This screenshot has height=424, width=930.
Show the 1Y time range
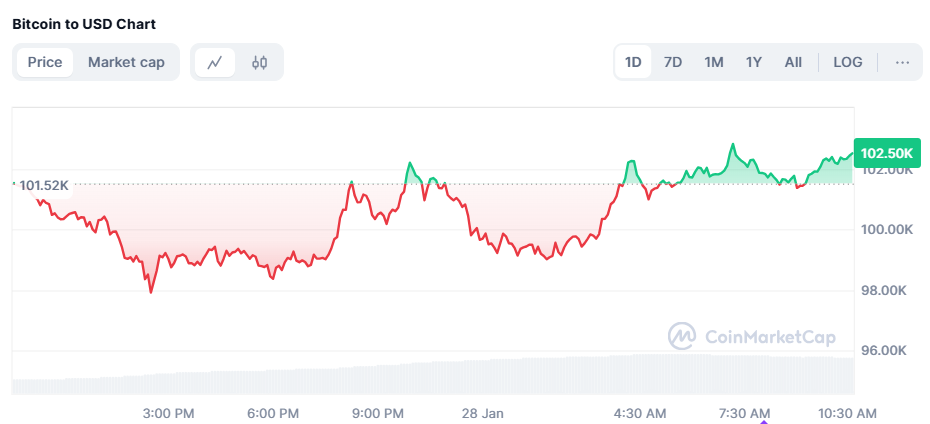pos(753,62)
